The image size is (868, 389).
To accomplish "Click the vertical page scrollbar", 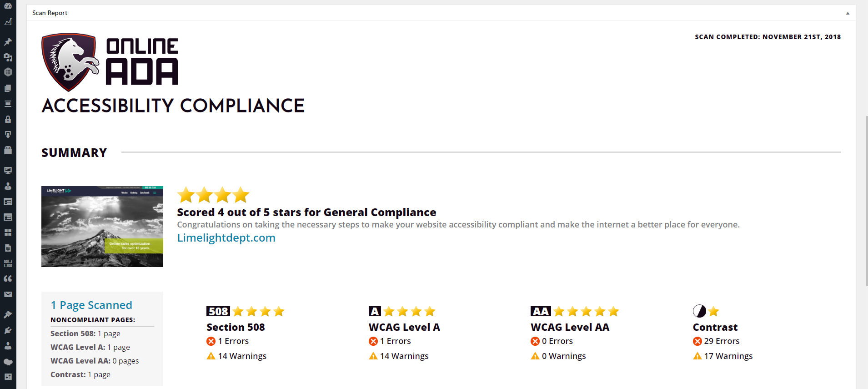I will point(866,200).
